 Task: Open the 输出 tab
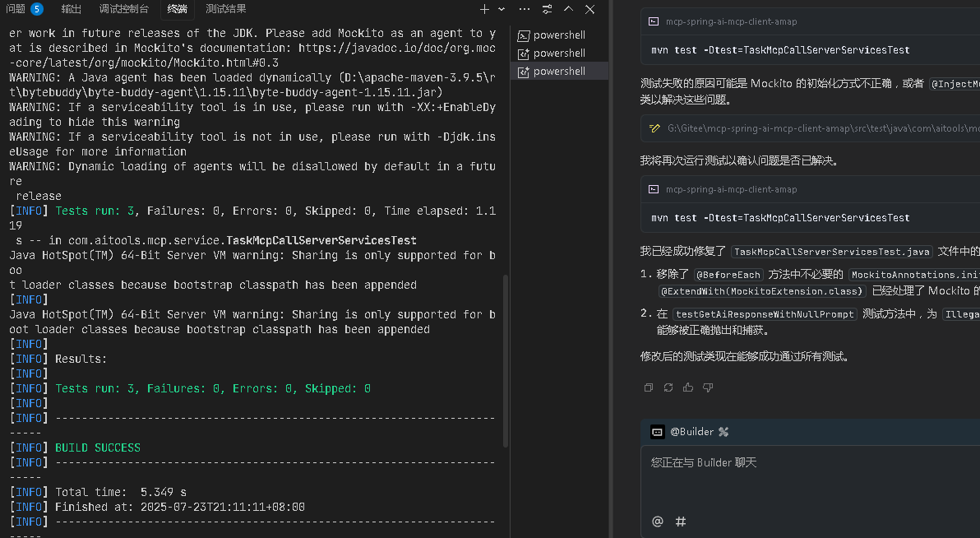click(72, 9)
